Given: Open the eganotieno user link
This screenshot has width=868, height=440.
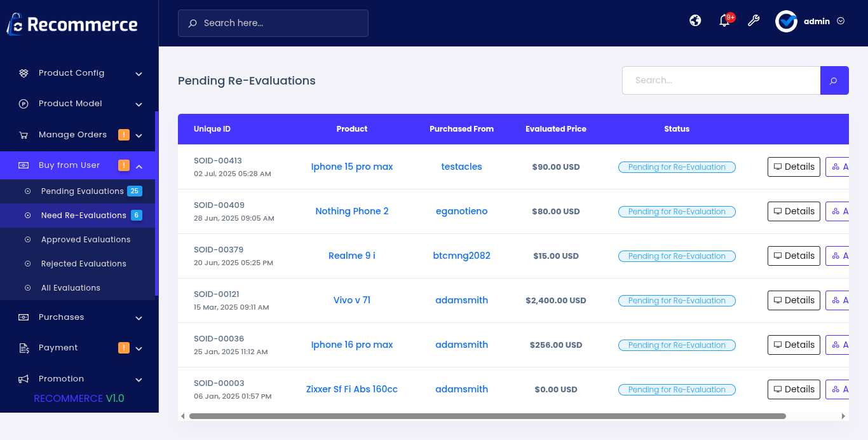Looking at the screenshot, I should pyautogui.click(x=462, y=211).
